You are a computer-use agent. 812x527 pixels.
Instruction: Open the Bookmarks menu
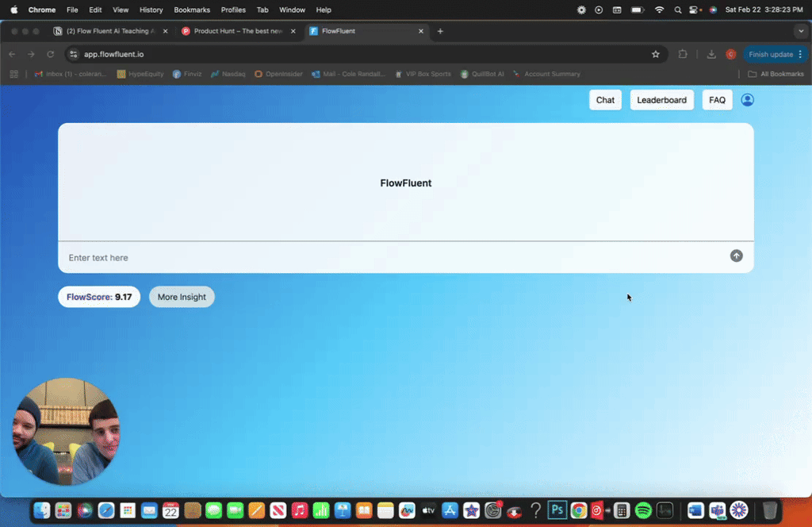(x=192, y=10)
